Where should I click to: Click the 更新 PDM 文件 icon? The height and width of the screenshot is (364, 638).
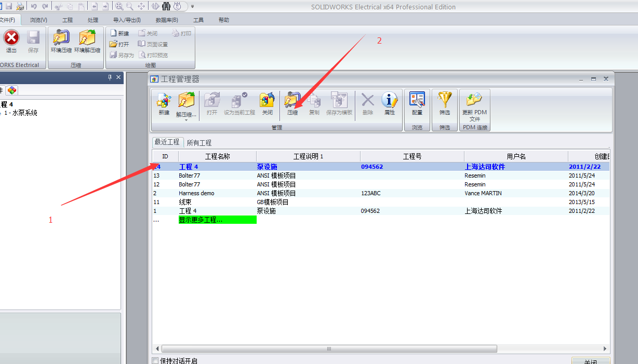474,100
